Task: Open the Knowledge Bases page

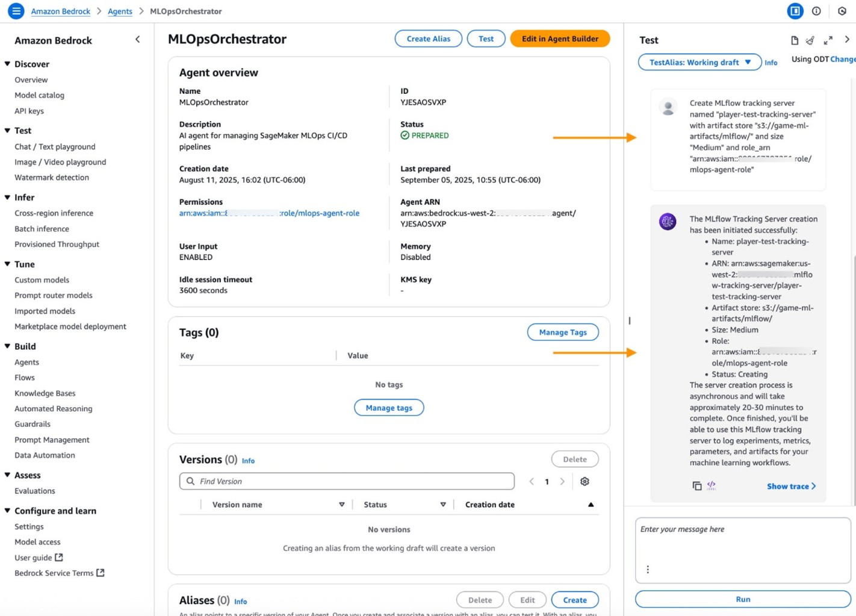Action: [x=45, y=393]
